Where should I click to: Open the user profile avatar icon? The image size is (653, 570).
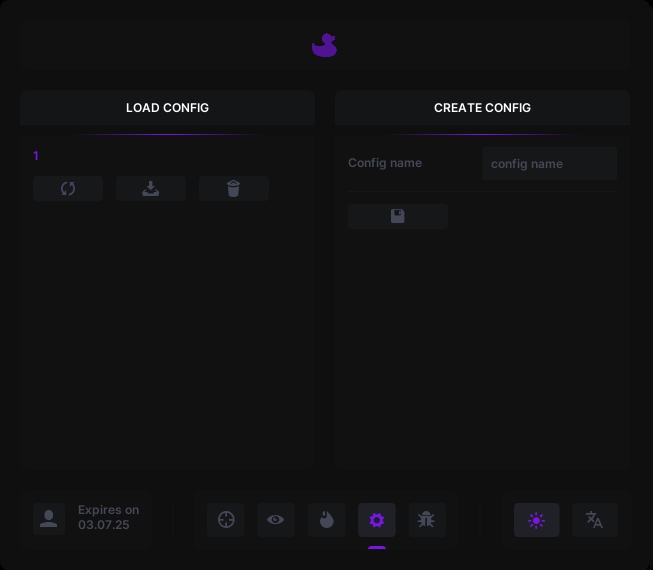pos(49,518)
